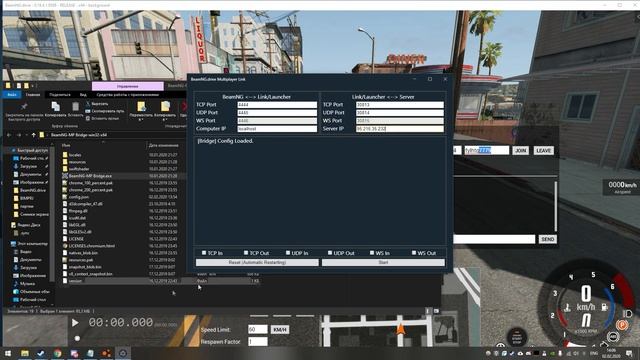640x360 pixels.
Task: Click the play button beside the 00:00.000 timer
Action: [x=75, y=323]
